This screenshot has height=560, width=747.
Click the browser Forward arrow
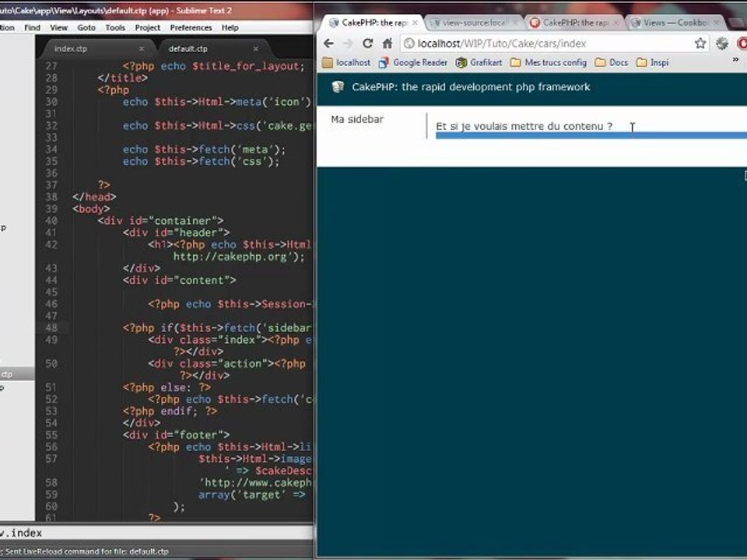[x=348, y=44]
